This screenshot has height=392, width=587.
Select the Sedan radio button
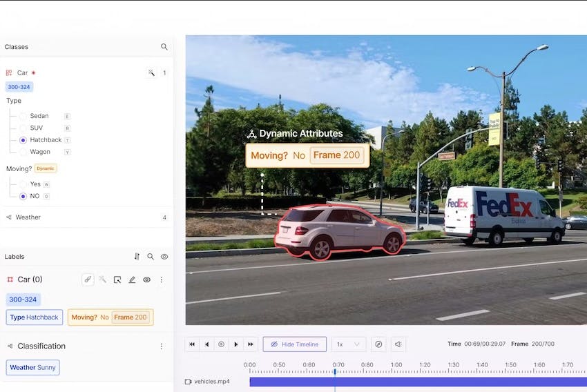tap(23, 116)
